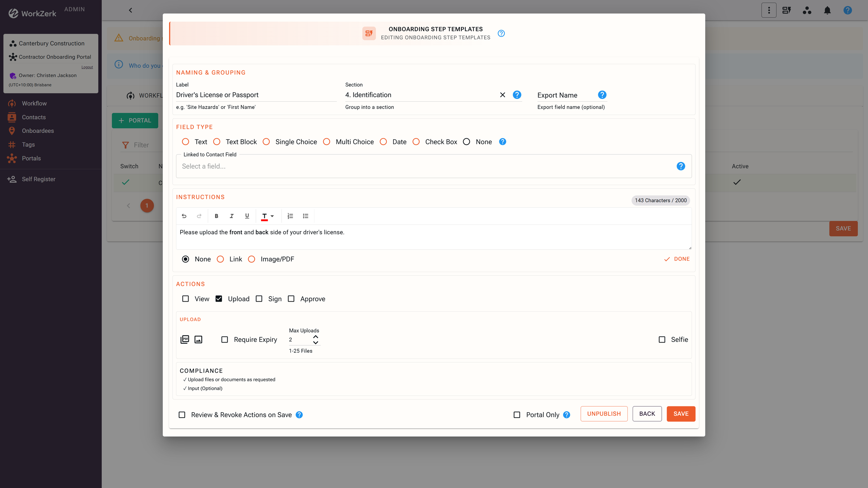Enable the Require Expiry checkbox

[225, 339]
